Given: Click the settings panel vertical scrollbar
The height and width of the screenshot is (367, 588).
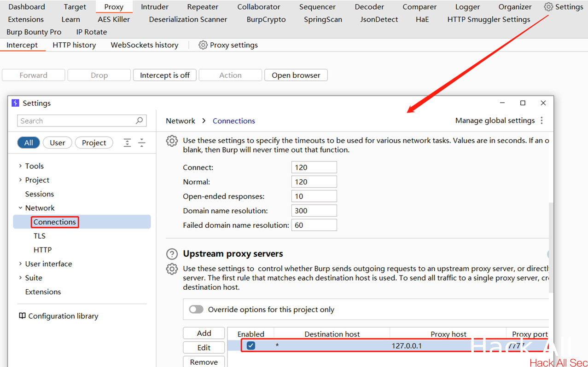Looking at the screenshot, I should pyautogui.click(x=551, y=247).
